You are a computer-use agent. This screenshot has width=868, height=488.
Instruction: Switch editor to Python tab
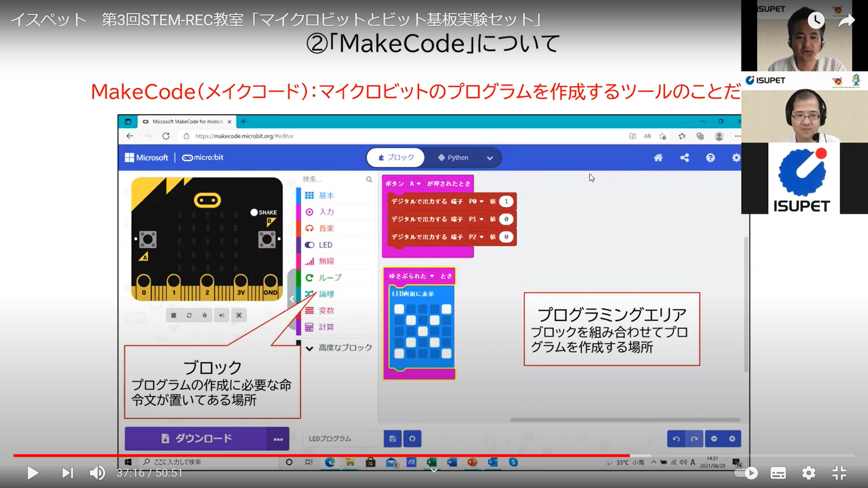pyautogui.click(x=453, y=158)
